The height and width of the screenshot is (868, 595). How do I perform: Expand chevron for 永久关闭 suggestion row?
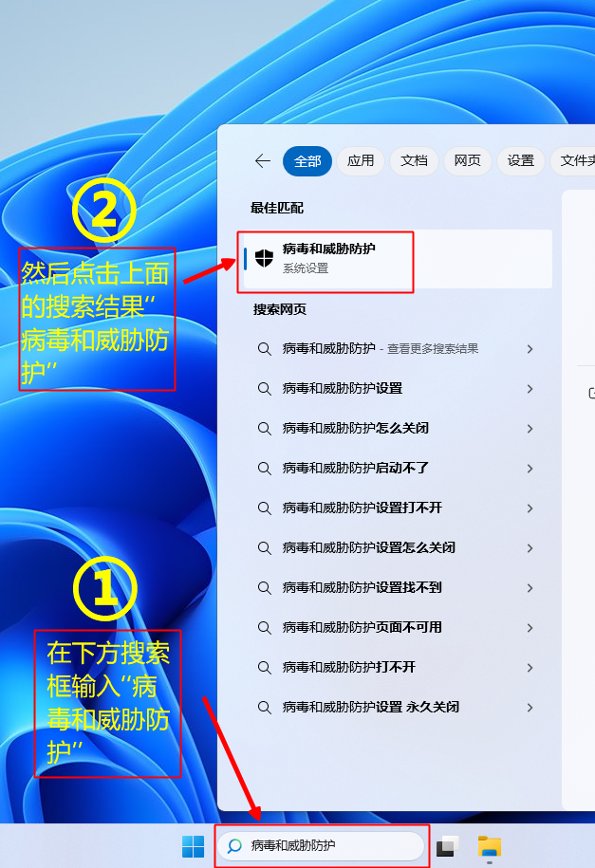tap(530, 708)
